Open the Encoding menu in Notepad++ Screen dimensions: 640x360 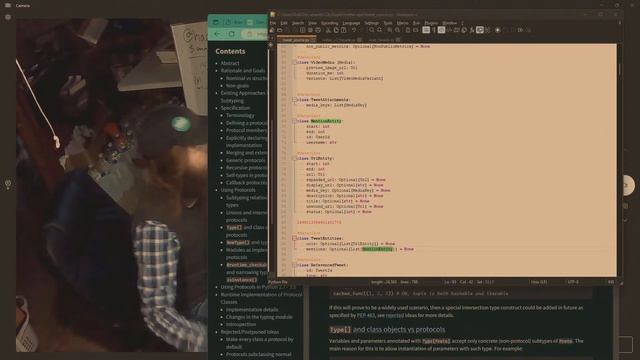329,23
